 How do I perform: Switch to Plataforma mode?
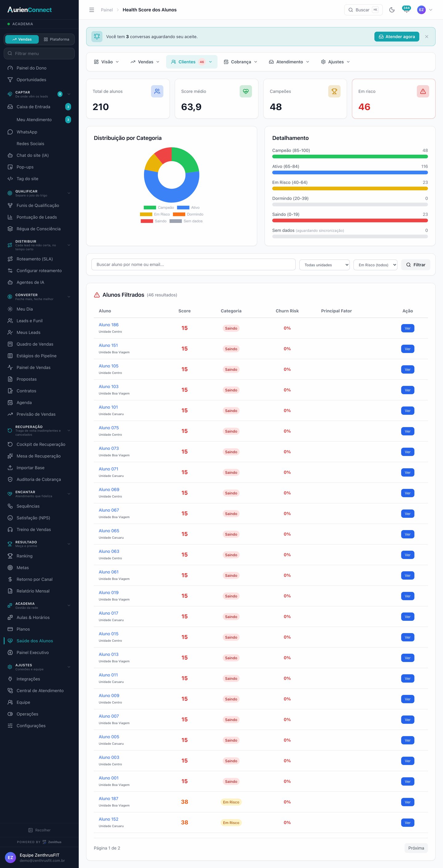56,39
